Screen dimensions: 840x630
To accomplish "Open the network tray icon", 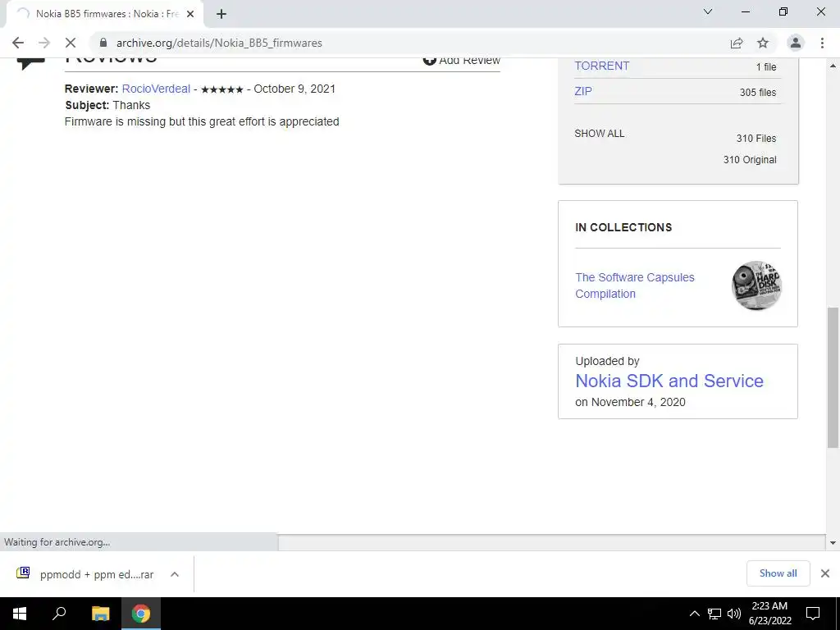I will [714, 614].
